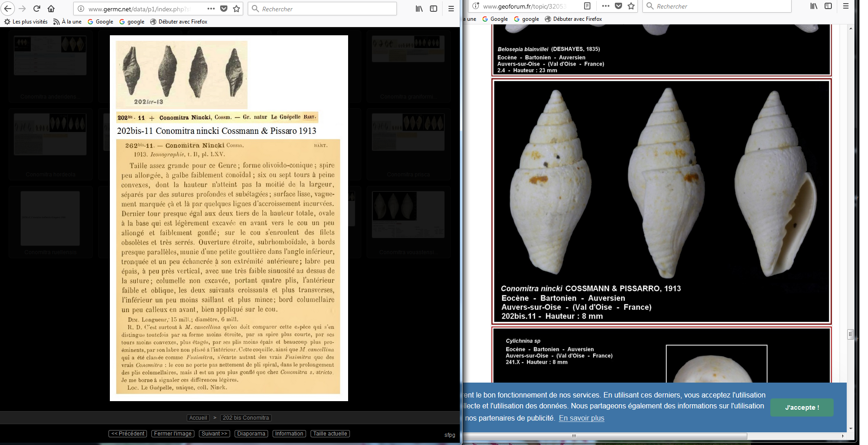The height and width of the screenshot is (445, 868).
Task: Accept cookies with 'J'accepte !' button
Action: pos(802,407)
